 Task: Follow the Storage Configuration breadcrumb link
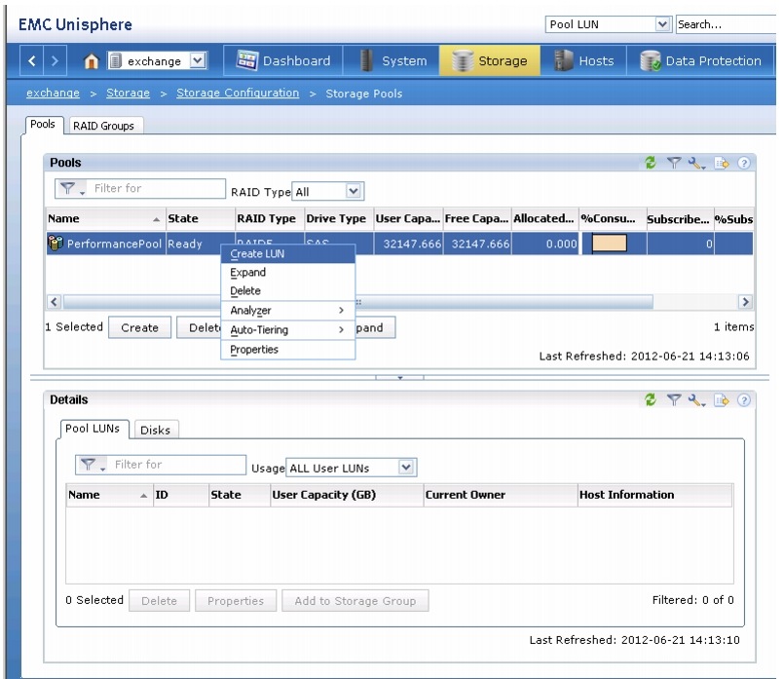238,93
